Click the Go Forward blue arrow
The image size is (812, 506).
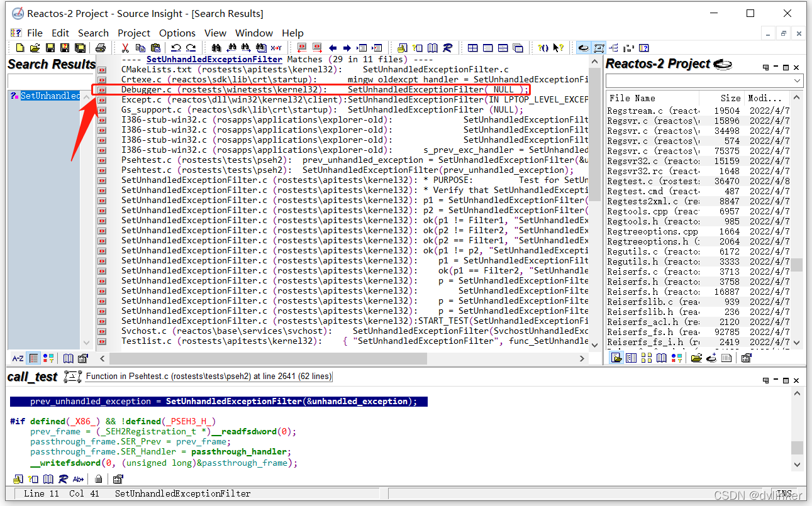pyautogui.click(x=347, y=48)
